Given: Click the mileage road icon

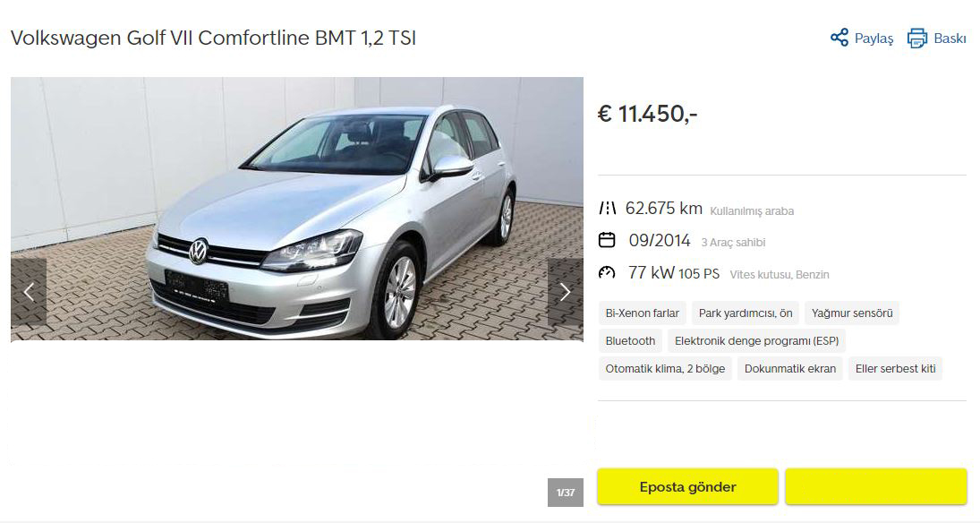Looking at the screenshot, I should (607, 209).
